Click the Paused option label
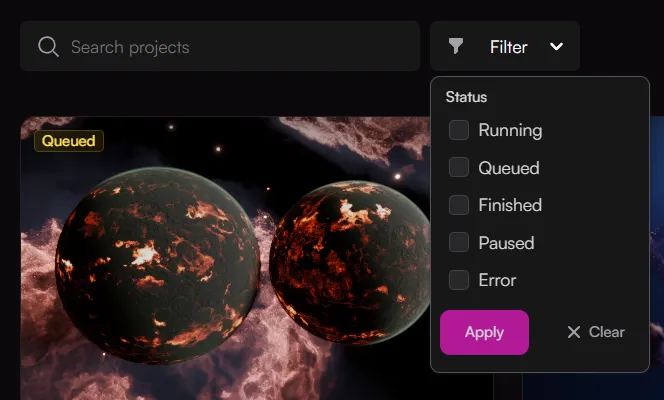 tap(506, 243)
